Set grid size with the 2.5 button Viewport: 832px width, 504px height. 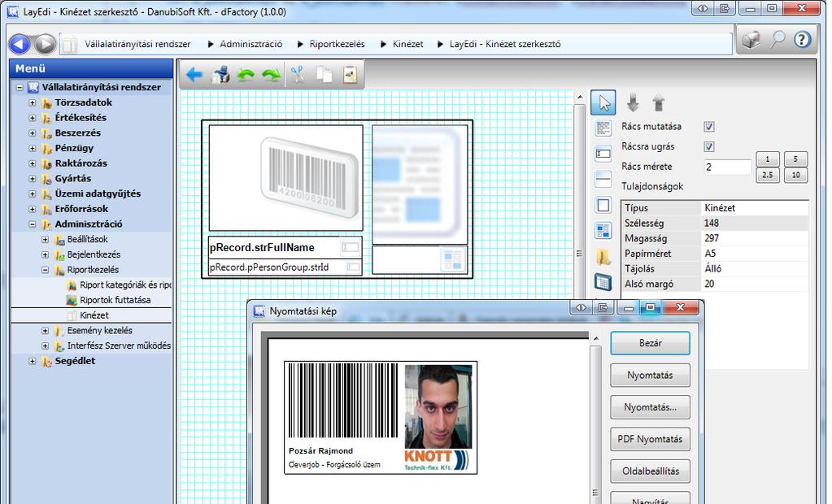pyautogui.click(x=767, y=175)
